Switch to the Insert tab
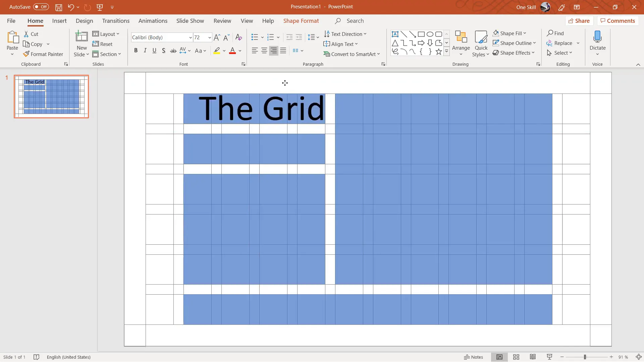 click(59, 21)
